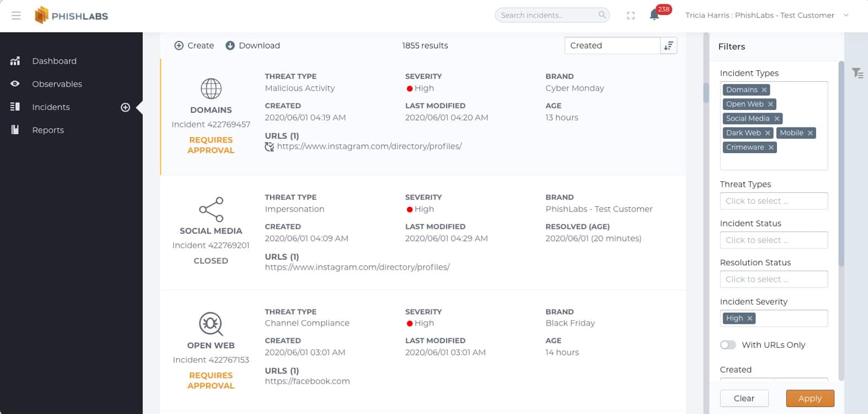Open the Resolution Status select box

click(x=774, y=279)
